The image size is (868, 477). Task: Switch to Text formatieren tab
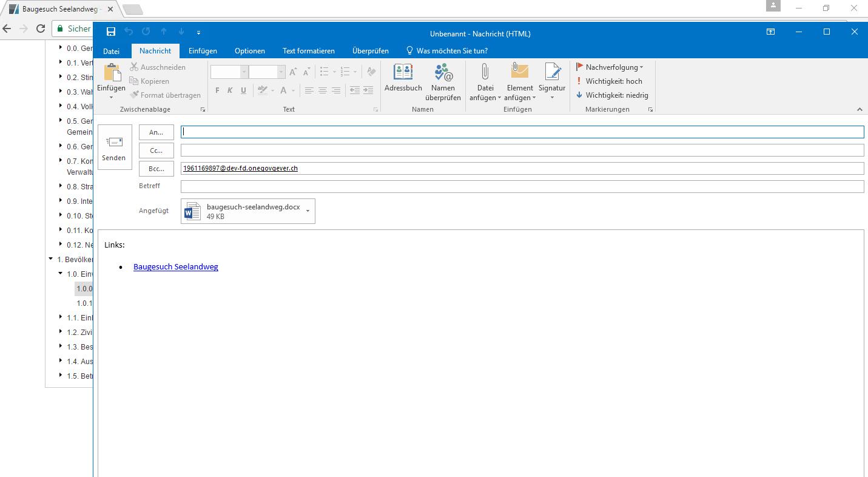pyautogui.click(x=309, y=51)
